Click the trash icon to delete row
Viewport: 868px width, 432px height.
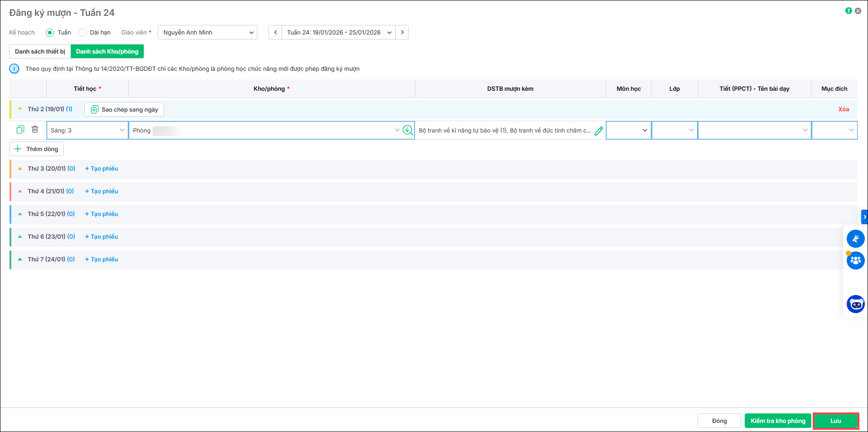click(x=35, y=130)
